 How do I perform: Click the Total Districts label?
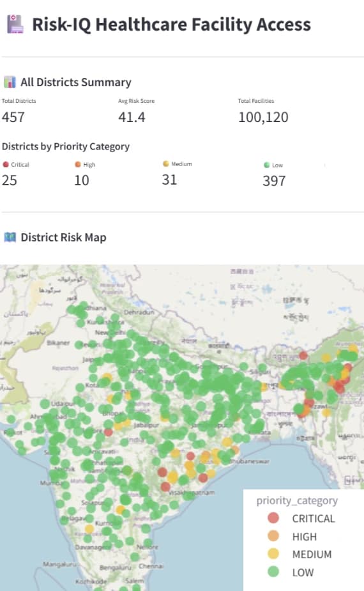tap(19, 101)
